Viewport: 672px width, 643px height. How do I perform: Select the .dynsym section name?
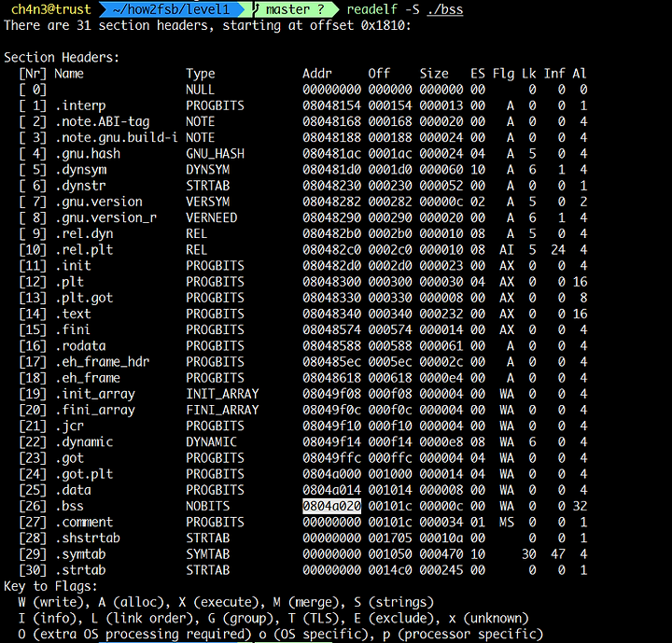[x=80, y=170]
